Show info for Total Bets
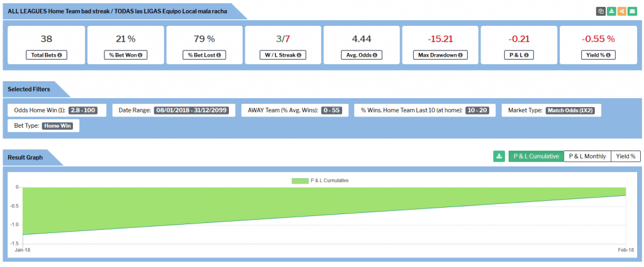 [60, 55]
